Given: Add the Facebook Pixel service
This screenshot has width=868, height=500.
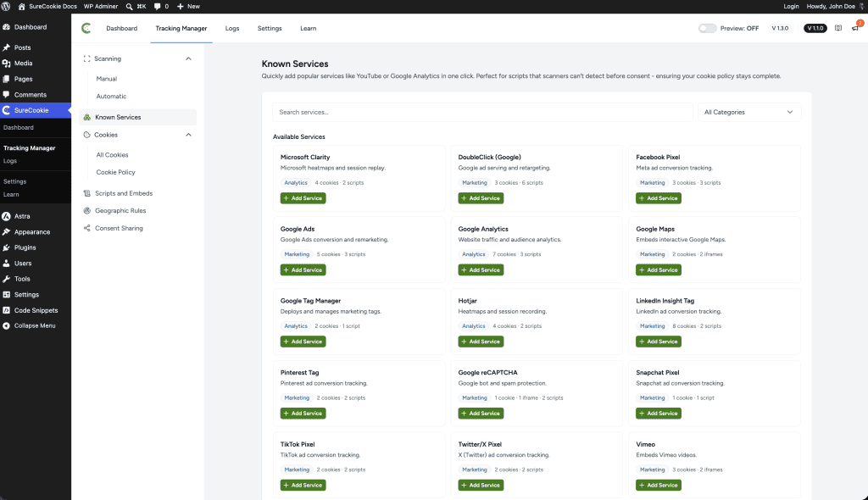Looking at the screenshot, I should pyautogui.click(x=659, y=198).
